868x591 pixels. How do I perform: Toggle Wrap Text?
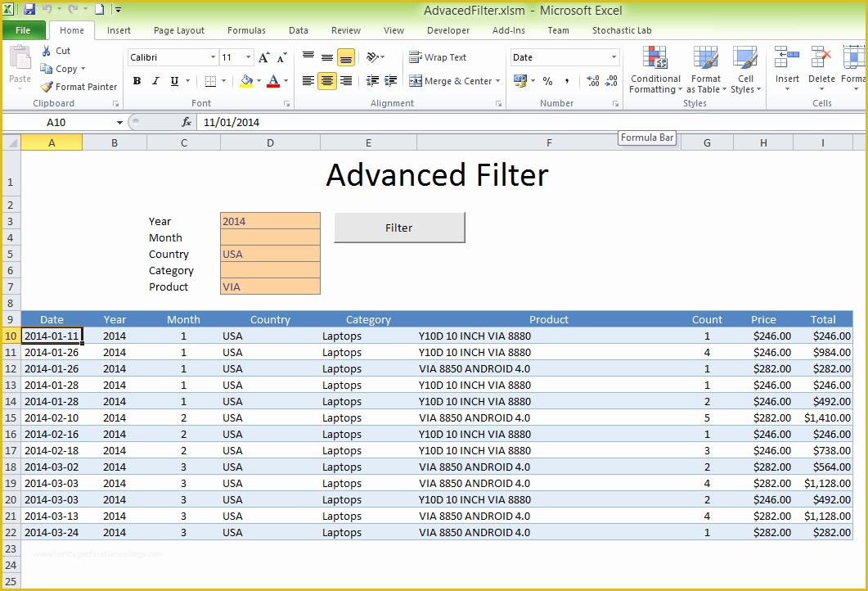pyautogui.click(x=438, y=57)
